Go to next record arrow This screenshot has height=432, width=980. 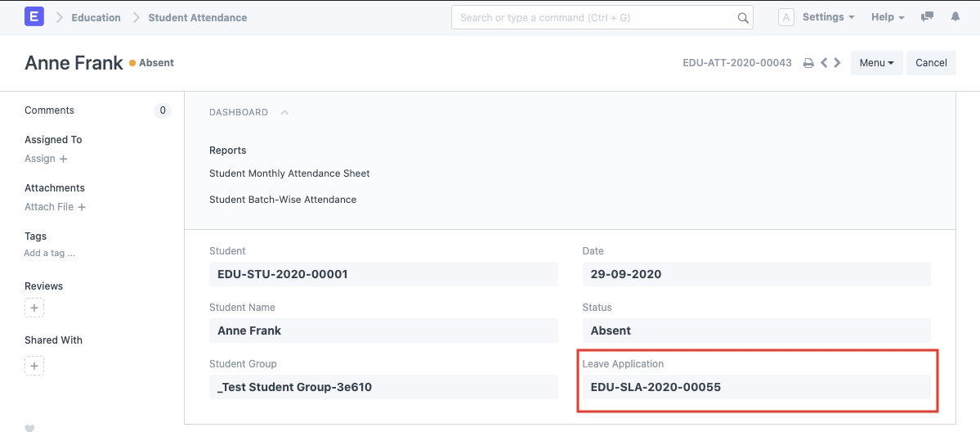[x=837, y=63]
